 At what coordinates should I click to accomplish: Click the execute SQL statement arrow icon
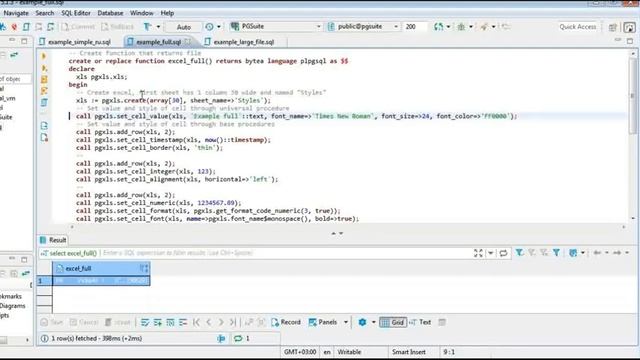[44, 56]
